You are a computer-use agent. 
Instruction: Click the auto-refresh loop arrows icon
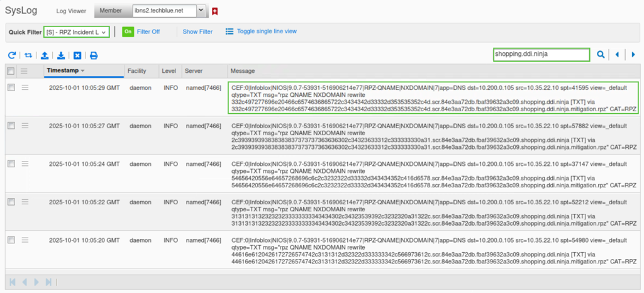(x=28, y=55)
